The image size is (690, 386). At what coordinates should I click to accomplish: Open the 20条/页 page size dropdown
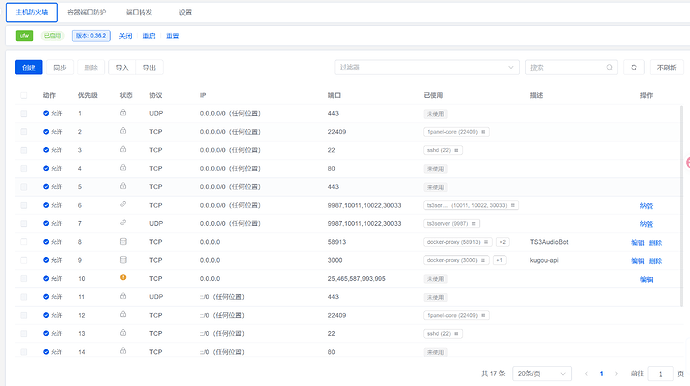pos(542,374)
